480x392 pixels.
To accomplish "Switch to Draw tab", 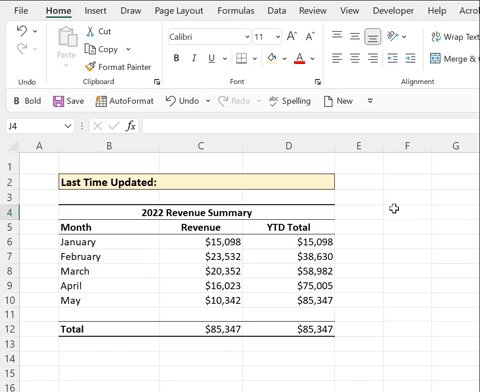I will tap(131, 11).
